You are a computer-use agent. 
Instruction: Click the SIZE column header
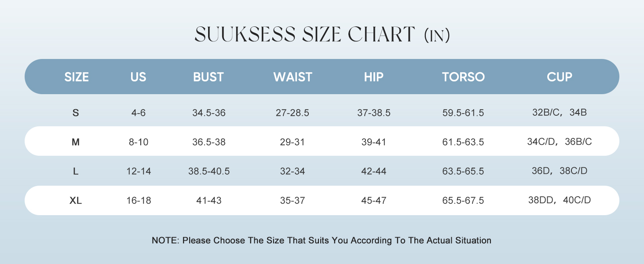coord(77,77)
